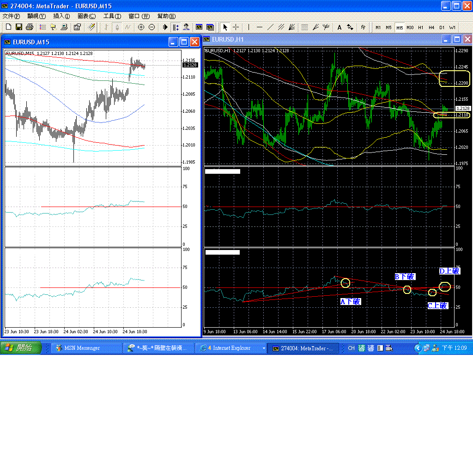
Task: Click the MetaTrader taskbar button
Action: pyautogui.click(x=303, y=348)
